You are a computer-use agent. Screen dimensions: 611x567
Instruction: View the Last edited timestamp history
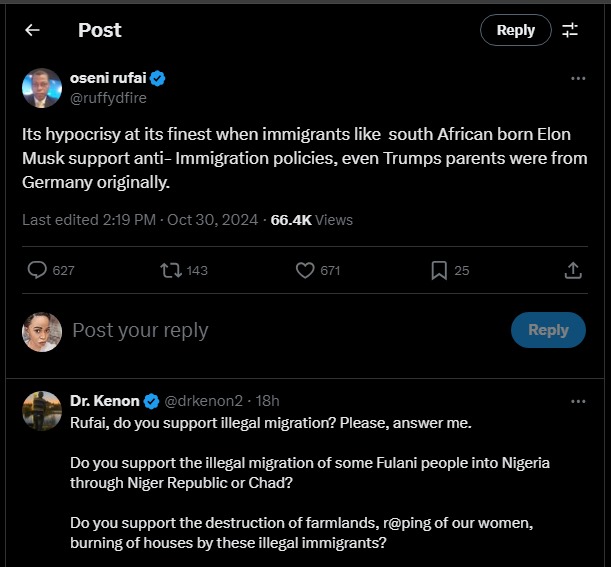(x=140, y=219)
